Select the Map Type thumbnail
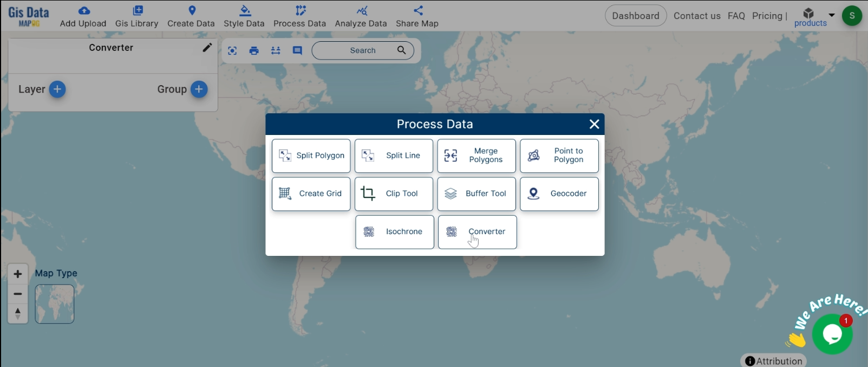Image resolution: width=868 pixels, height=367 pixels. [55, 304]
